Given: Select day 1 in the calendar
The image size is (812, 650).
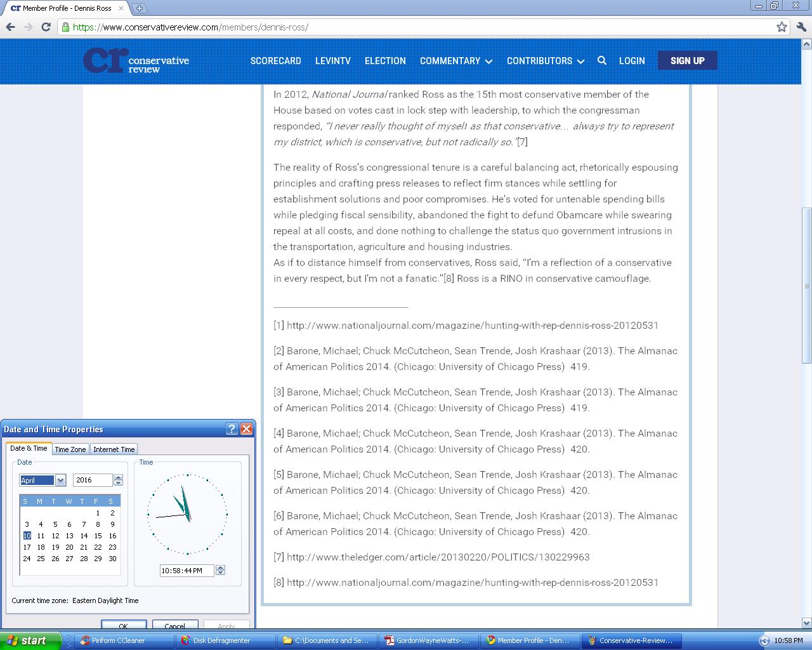Looking at the screenshot, I should point(98,513).
